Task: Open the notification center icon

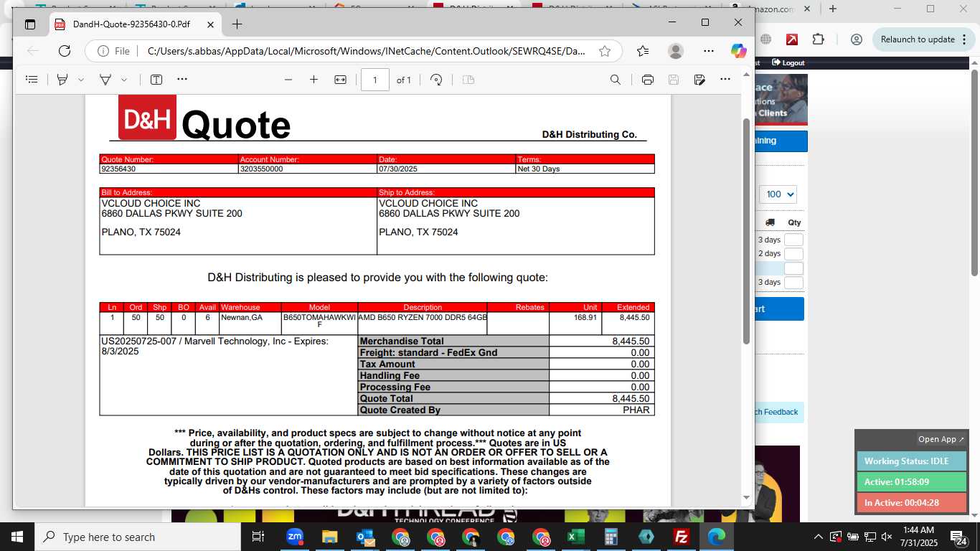Action: coord(959,537)
